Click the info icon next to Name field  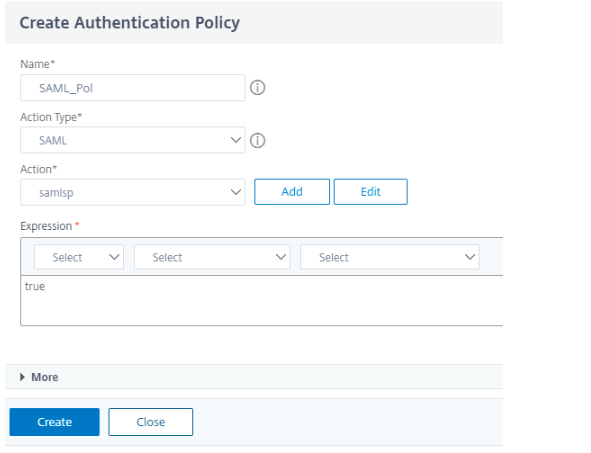(x=257, y=88)
